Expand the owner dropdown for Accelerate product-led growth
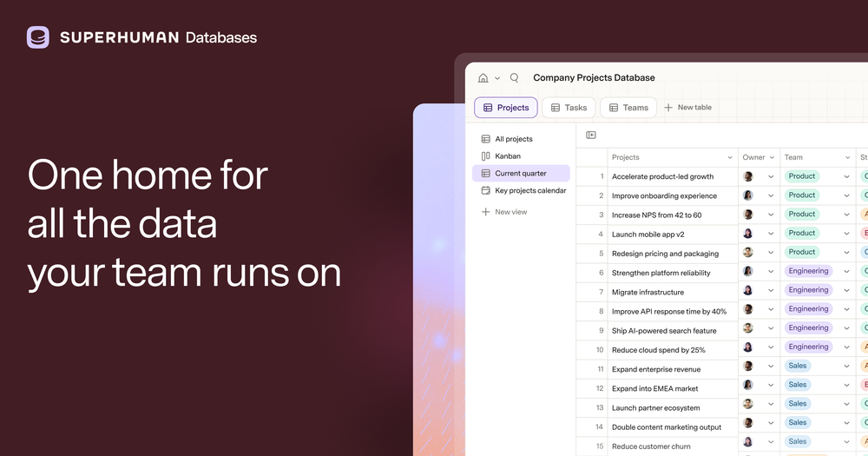This screenshot has height=456, width=868. (771, 176)
